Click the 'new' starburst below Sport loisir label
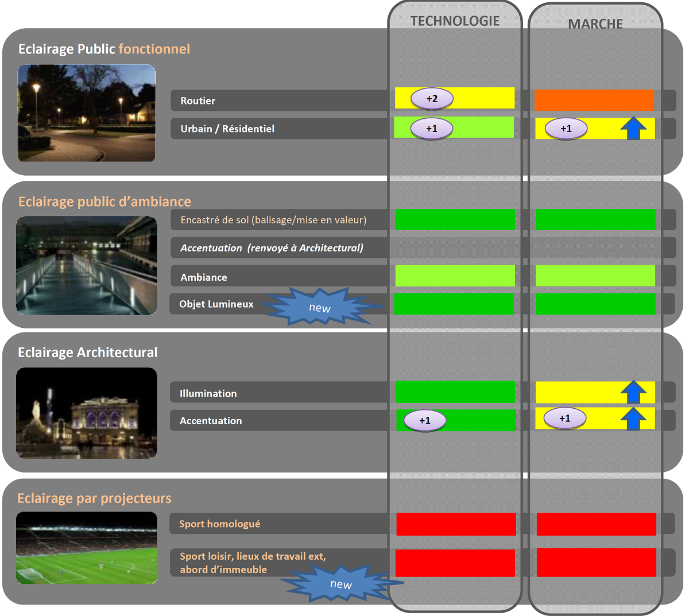The image size is (689, 616). coord(341,583)
